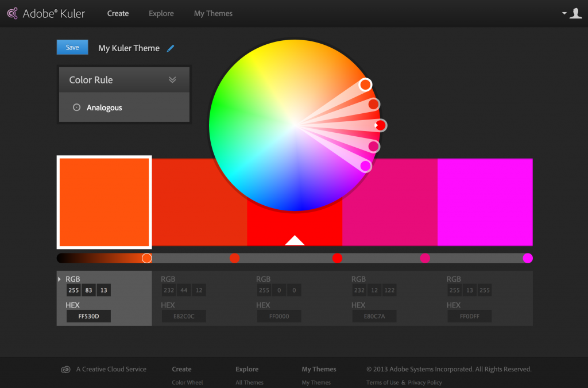This screenshot has width=588, height=388.
Task: Expand the Color Rule chevron
Action: (x=172, y=80)
